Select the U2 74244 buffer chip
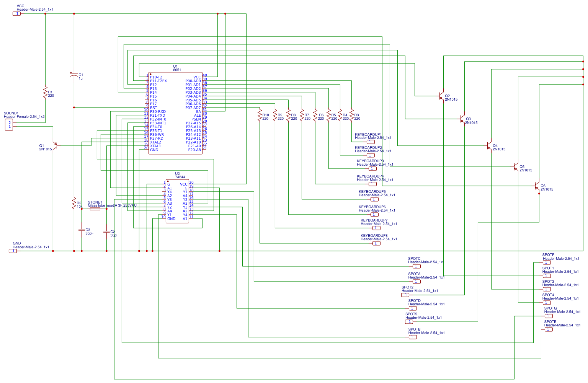Image resolution: width=588 pixels, height=383 pixels. click(x=177, y=201)
